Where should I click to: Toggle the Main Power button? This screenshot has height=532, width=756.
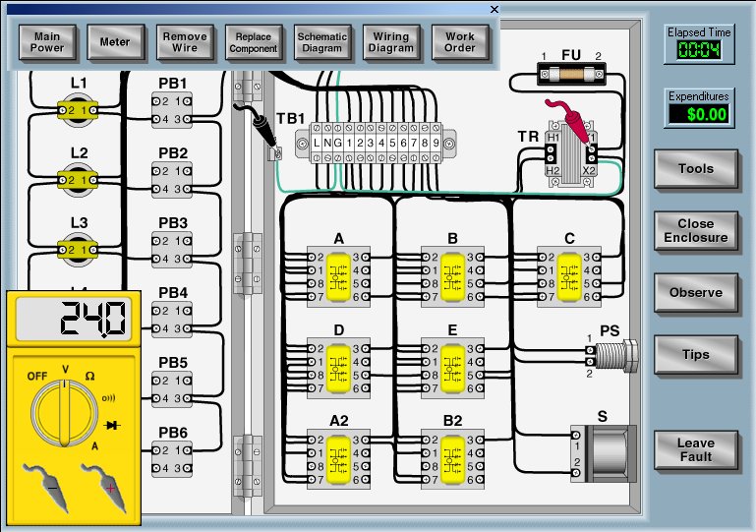(47, 41)
